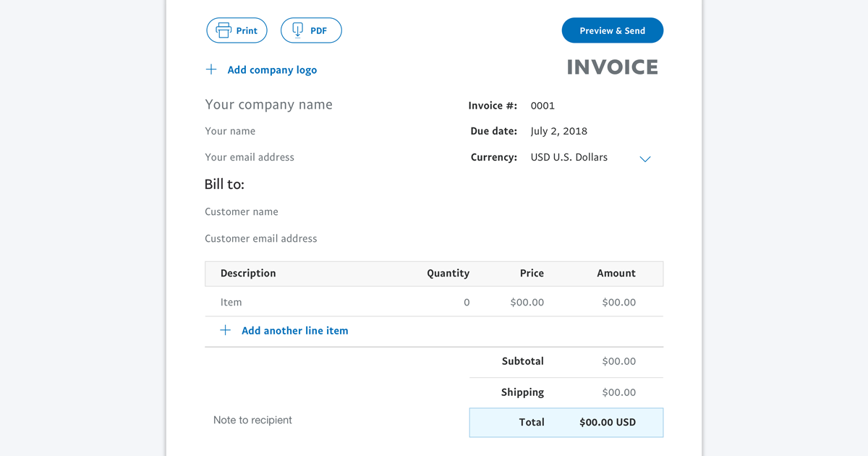Select the quantity cell showing 0
868x456 pixels.
(x=467, y=302)
